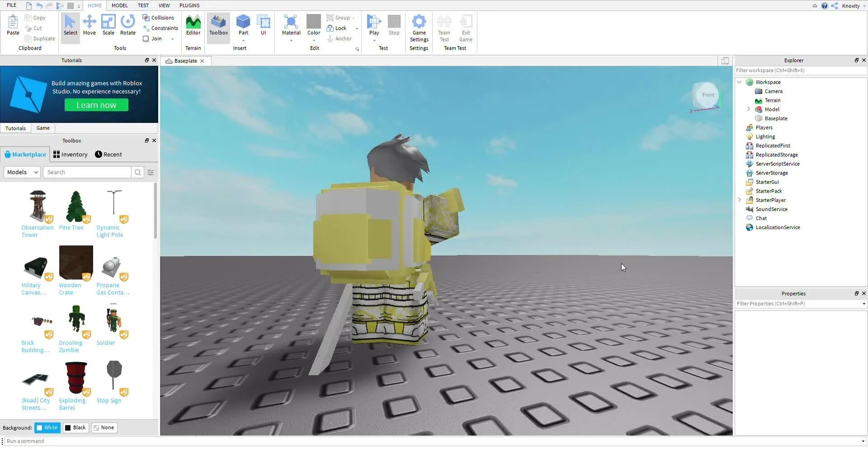868x461 pixels.
Task: Expand the Play options dropdown
Action: [x=374, y=41]
